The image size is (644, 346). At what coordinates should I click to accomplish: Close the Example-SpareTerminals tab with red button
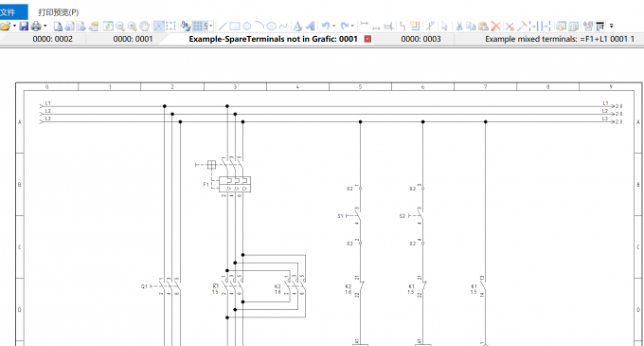point(367,39)
